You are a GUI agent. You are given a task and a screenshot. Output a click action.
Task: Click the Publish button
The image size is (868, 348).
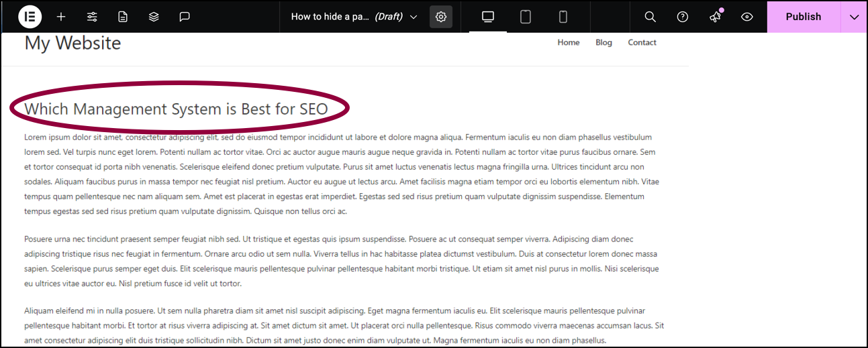click(804, 17)
